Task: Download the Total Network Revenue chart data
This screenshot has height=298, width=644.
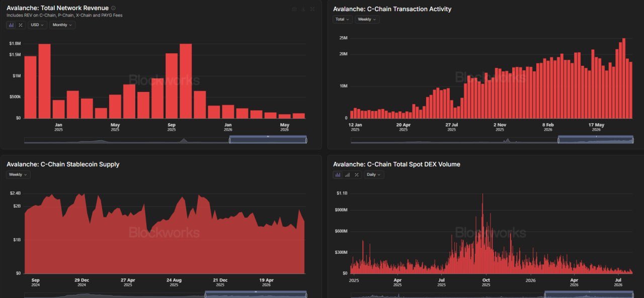Action: (x=304, y=9)
